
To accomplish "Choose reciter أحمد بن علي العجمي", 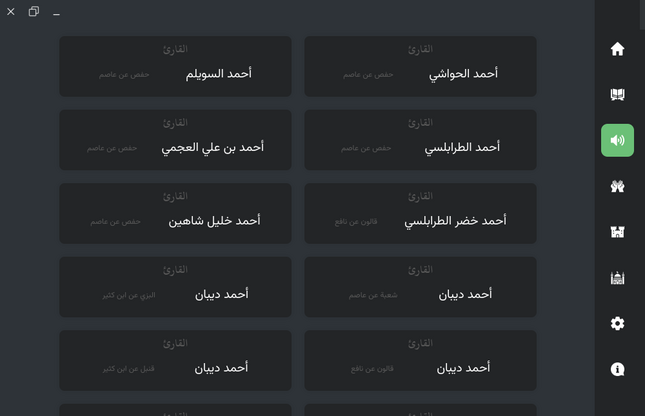I will pyautogui.click(x=175, y=140).
